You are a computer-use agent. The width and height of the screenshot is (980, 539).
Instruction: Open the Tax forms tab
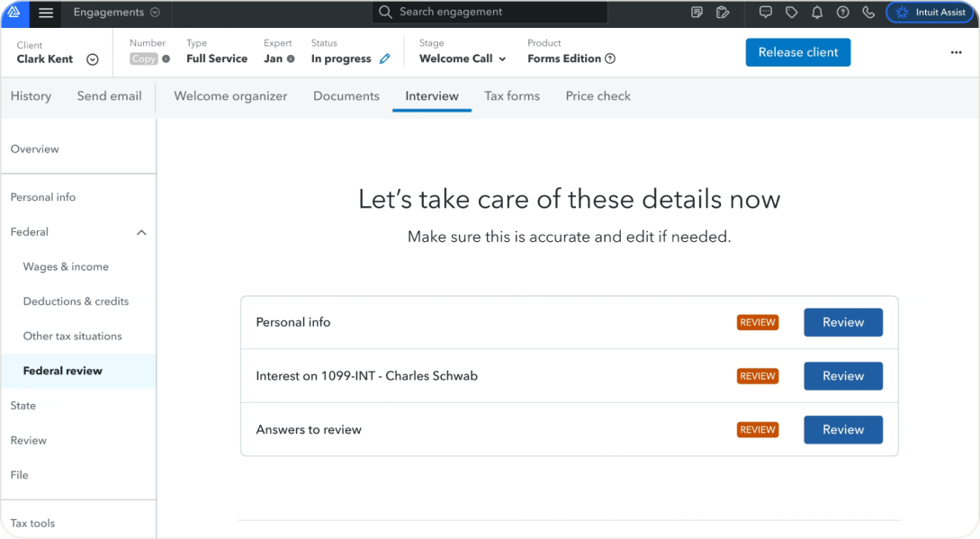point(512,96)
